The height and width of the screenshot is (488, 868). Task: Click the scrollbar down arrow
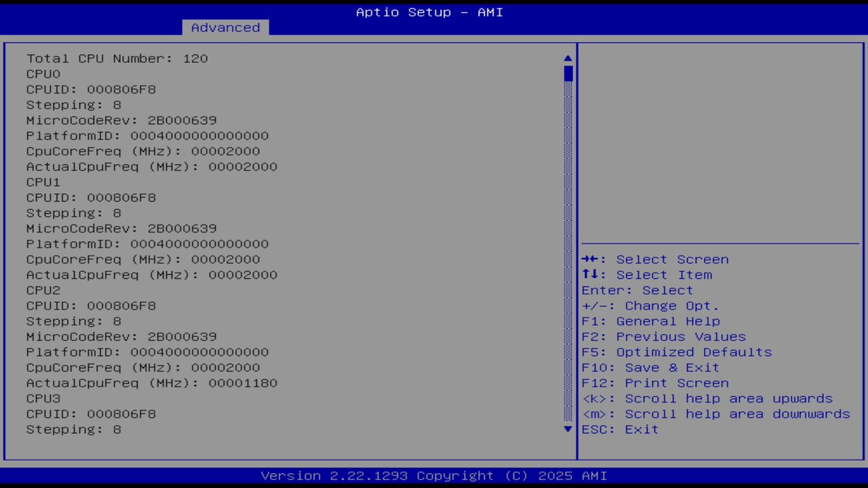pos(568,429)
